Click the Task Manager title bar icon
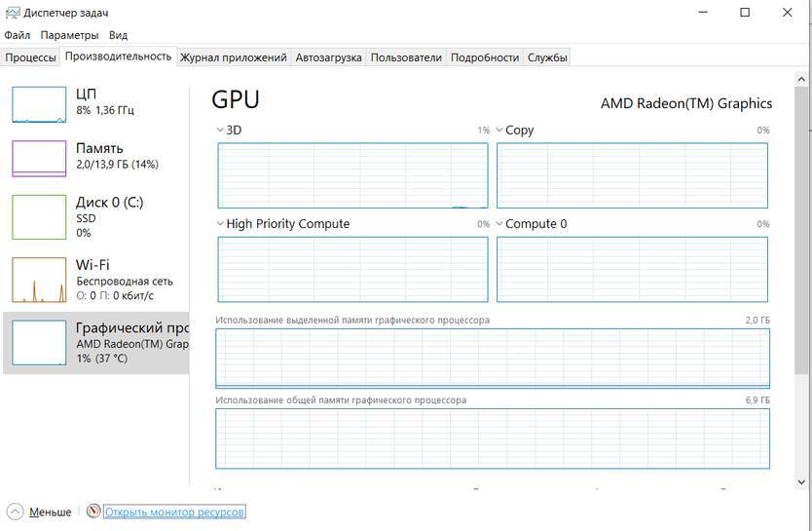812x531 pixels. tap(12, 13)
